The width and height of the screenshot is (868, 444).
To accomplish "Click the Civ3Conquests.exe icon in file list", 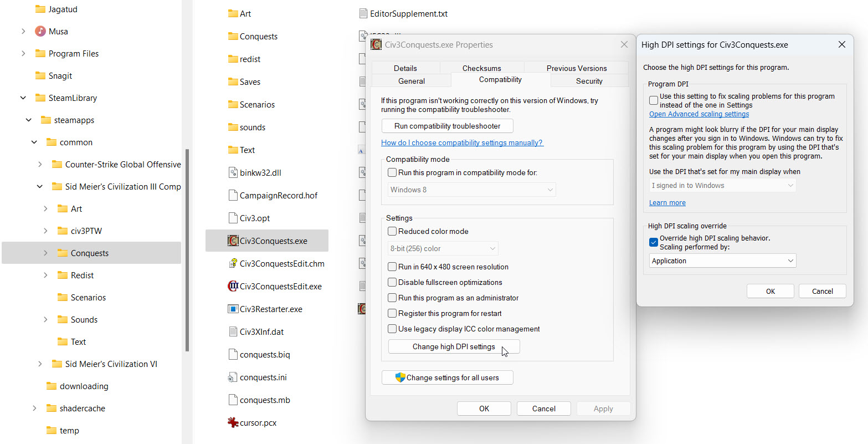I will click(233, 241).
